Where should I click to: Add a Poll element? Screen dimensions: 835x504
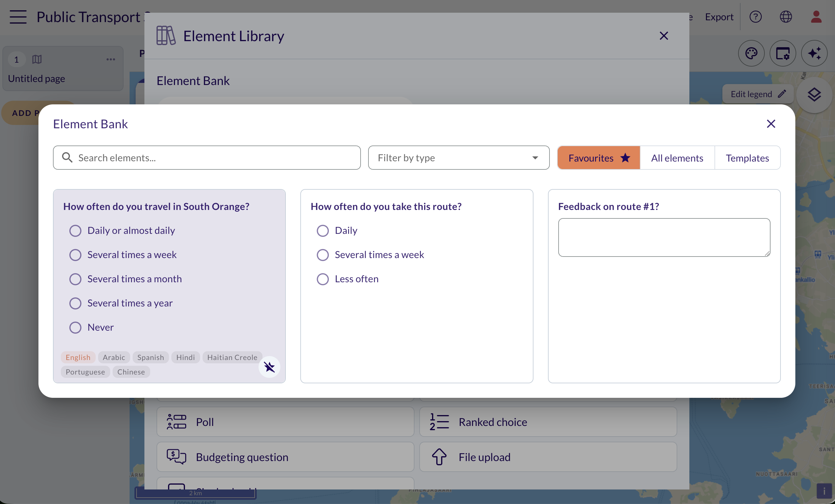tap(285, 422)
